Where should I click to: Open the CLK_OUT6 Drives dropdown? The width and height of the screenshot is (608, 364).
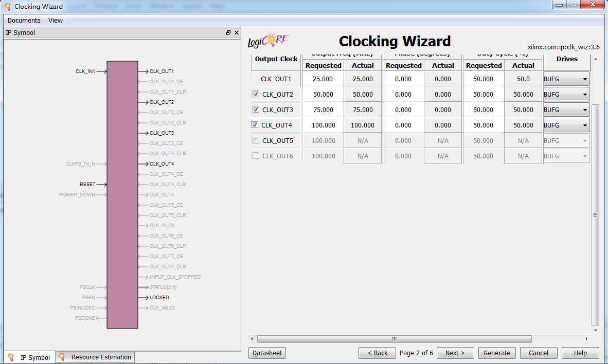566,156
